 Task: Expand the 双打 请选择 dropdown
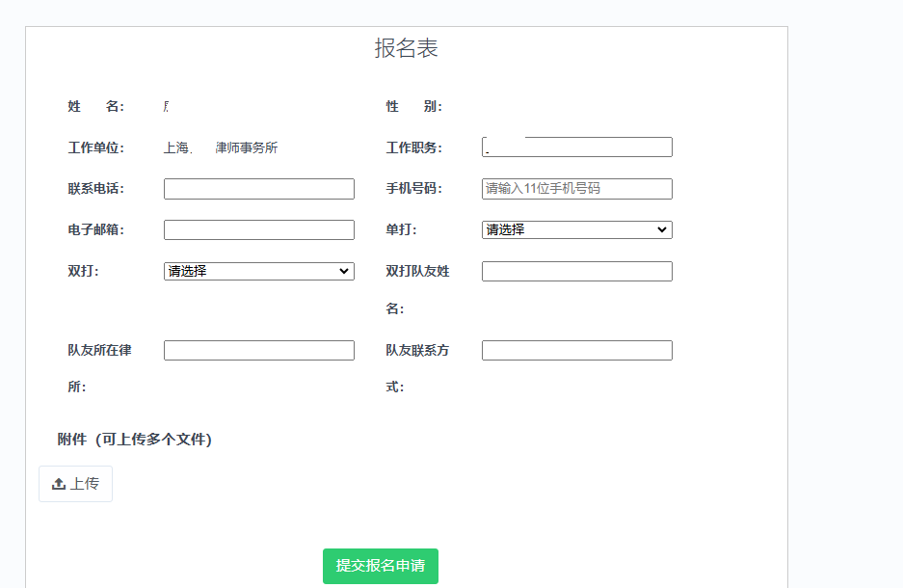click(x=258, y=272)
